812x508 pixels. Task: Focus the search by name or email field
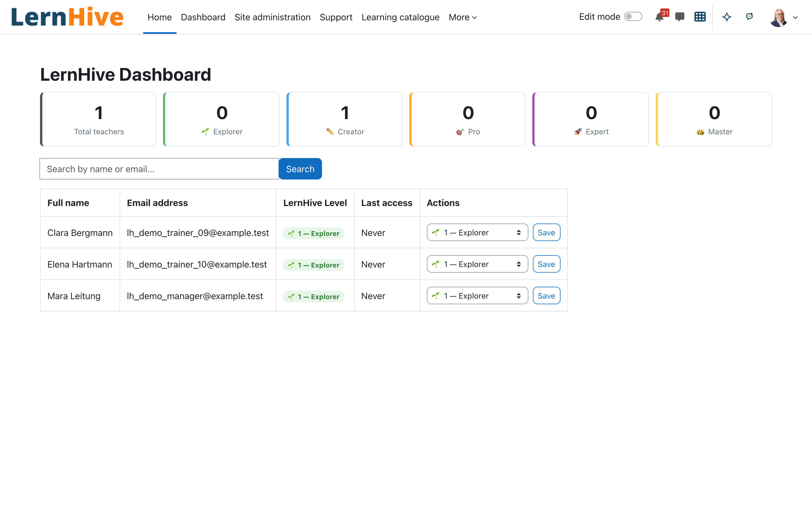point(159,169)
